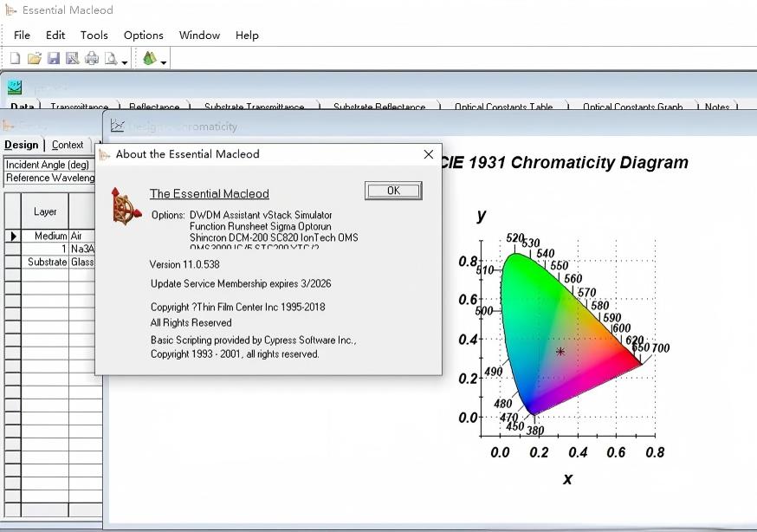Open the Options menu
Viewport: 757px width, 532px height.
coord(143,36)
